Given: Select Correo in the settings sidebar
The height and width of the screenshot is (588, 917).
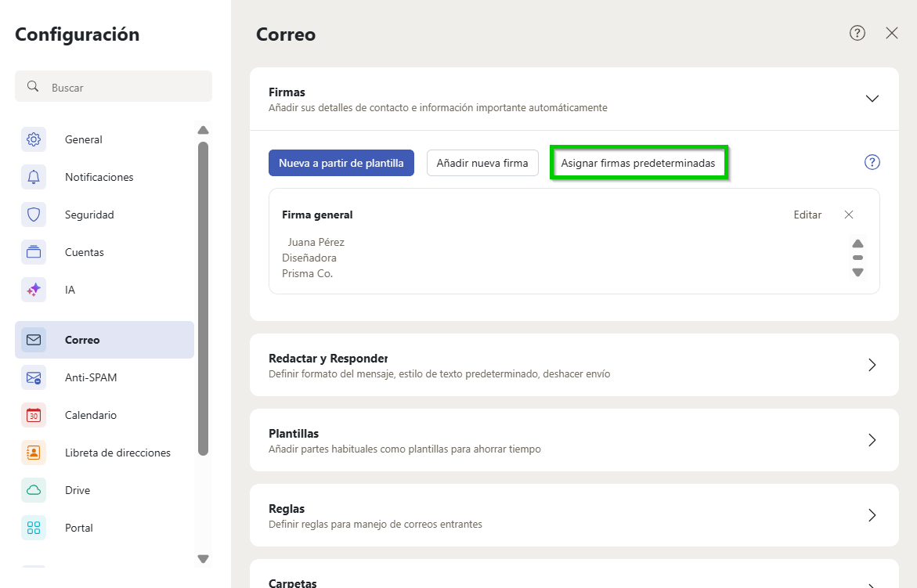Looking at the screenshot, I should tap(82, 339).
